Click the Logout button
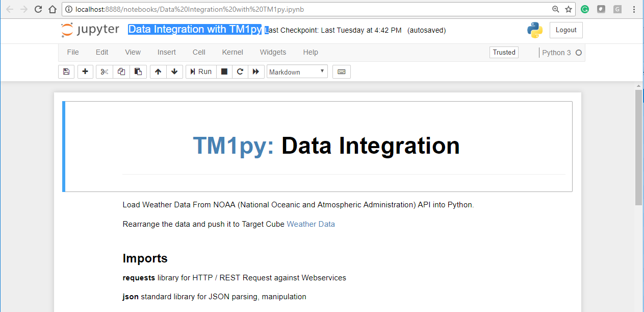644x312 pixels. (566, 30)
